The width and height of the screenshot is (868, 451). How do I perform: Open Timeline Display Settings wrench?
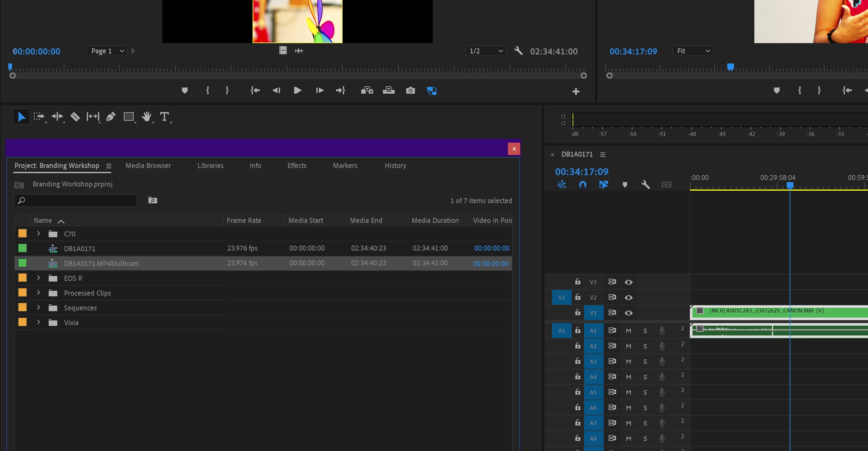point(645,185)
